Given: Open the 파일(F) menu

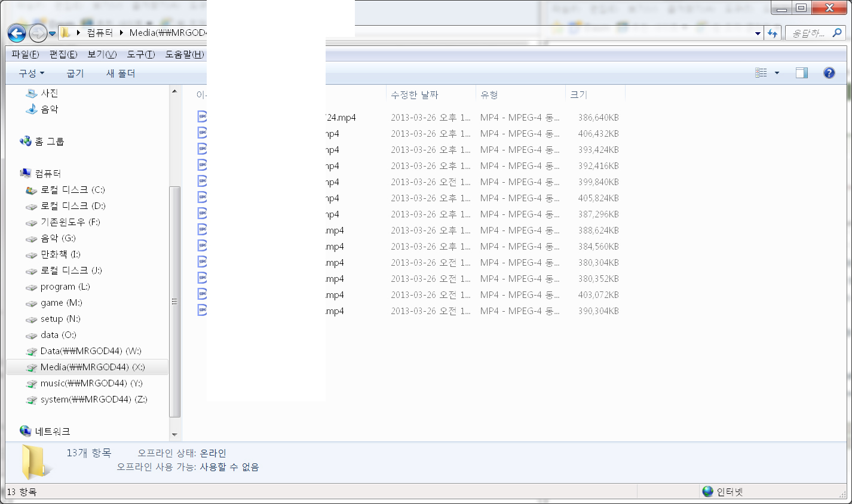Looking at the screenshot, I should pyautogui.click(x=25, y=54).
